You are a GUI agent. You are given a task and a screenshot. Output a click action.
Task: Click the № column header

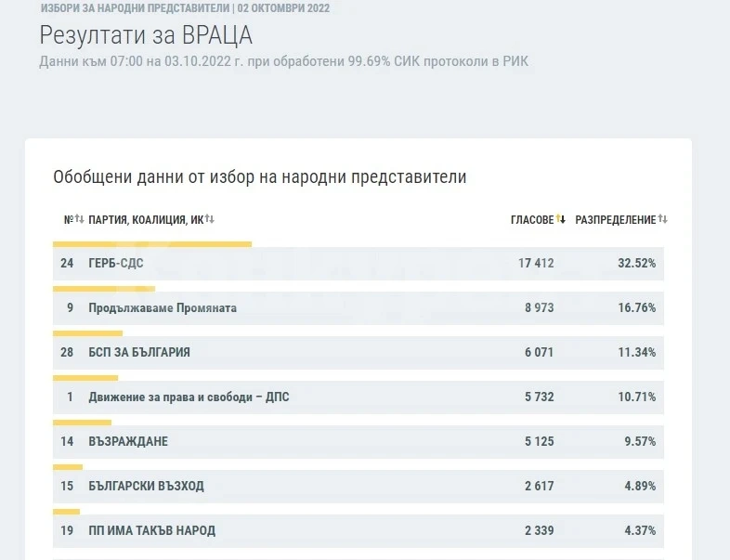[69, 220]
